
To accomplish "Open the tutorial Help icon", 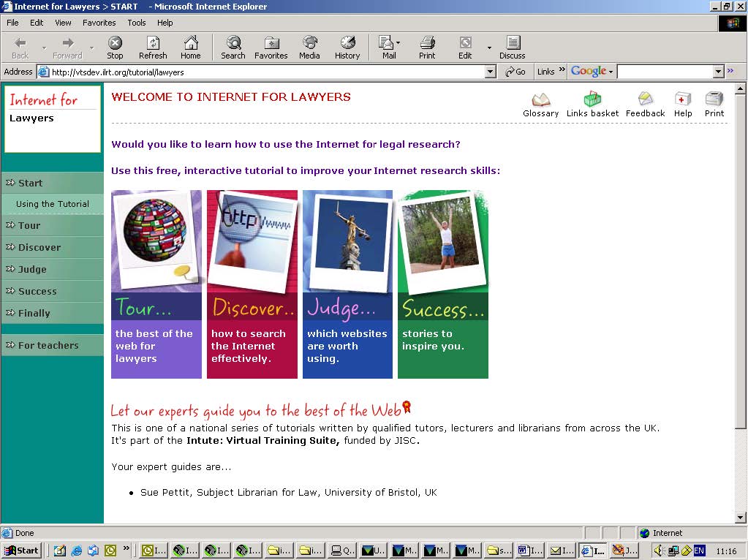I will [683, 105].
